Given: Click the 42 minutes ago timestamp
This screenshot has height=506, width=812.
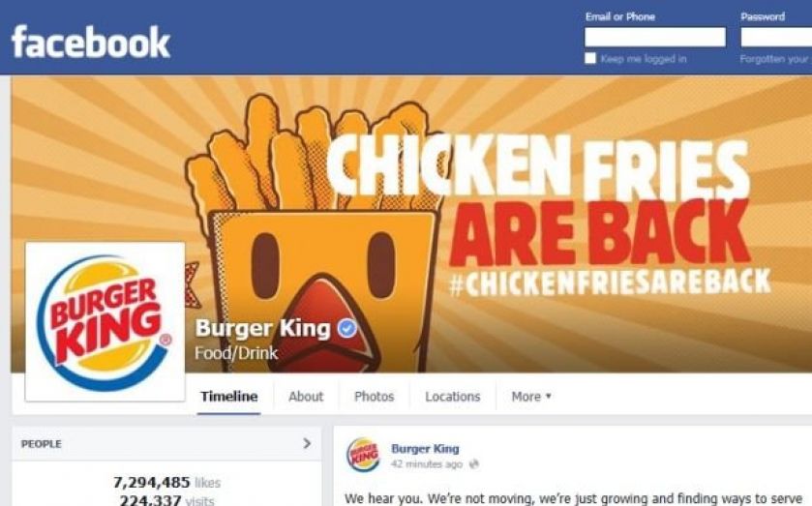Looking at the screenshot, I should click(x=426, y=464).
